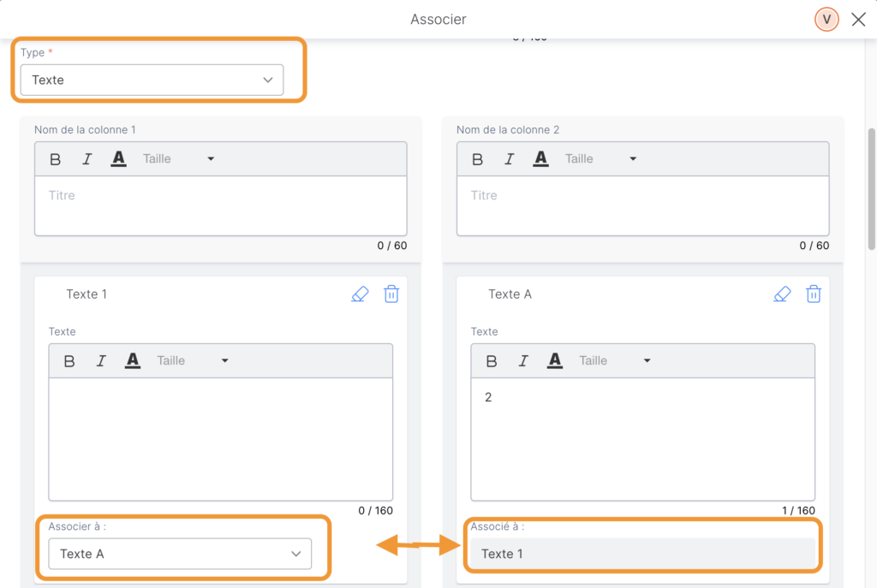Image resolution: width=877 pixels, height=588 pixels.
Task: Click eraser icon for Texte 1
Action: [x=360, y=294]
